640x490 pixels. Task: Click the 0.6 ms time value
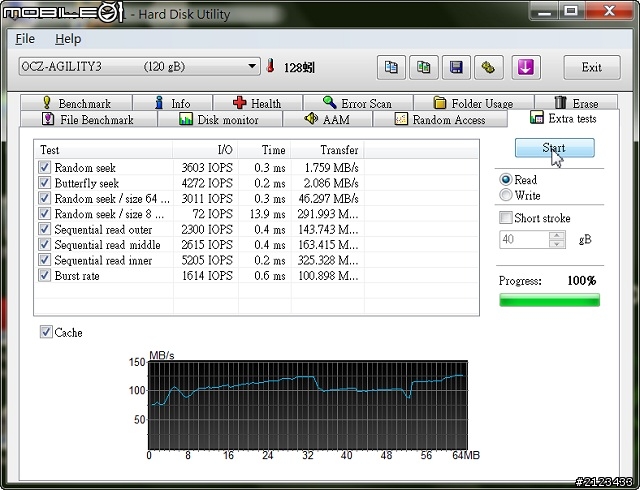pyautogui.click(x=270, y=276)
